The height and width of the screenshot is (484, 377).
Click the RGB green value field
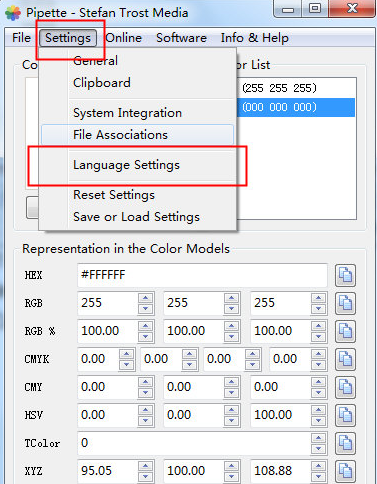pyautogui.click(x=194, y=303)
